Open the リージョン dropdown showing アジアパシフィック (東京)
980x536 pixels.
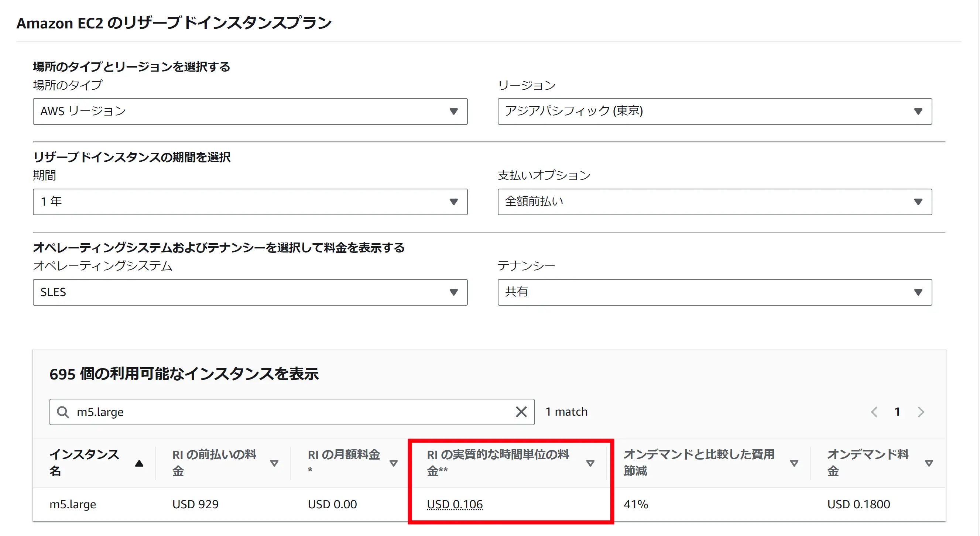[x=715, y=111]
